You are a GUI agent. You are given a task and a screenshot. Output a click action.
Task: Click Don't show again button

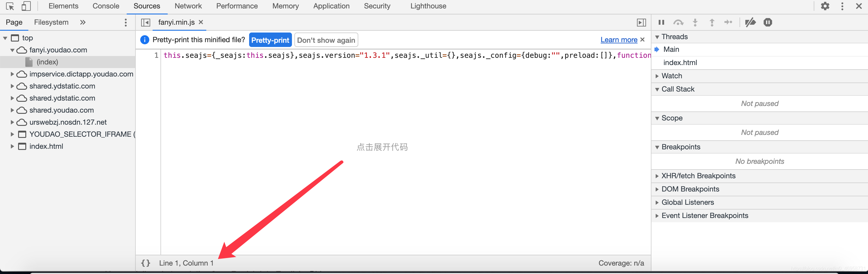pos(326,40)
